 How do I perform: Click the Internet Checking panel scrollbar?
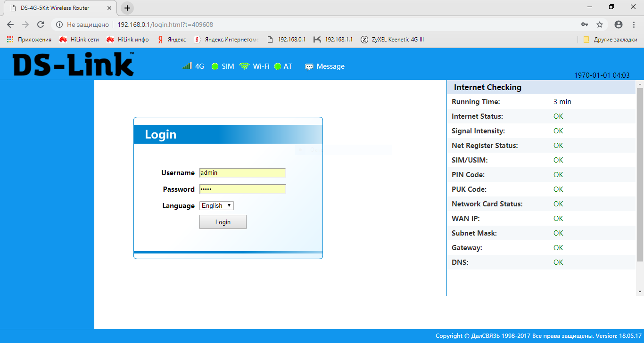(640, 174)
